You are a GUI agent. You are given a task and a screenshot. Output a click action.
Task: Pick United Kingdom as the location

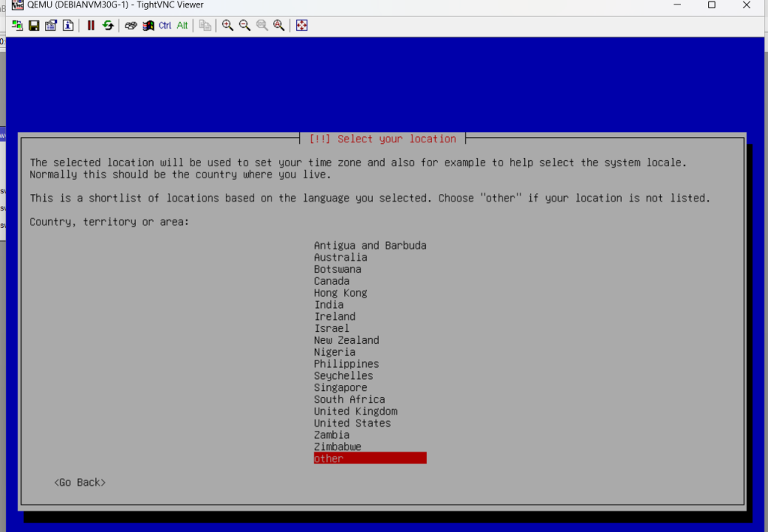tap(355, 411)
